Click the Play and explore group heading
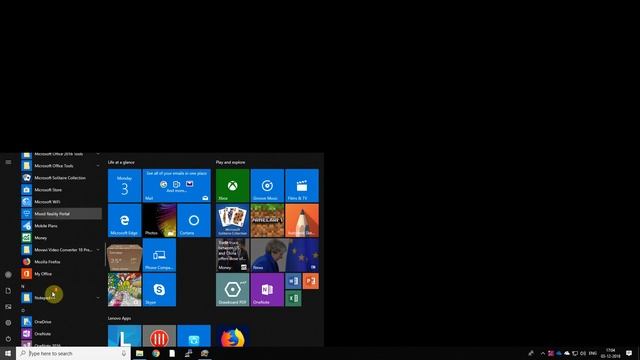Screen dimensions: 640x360 [x=231, y=162]
